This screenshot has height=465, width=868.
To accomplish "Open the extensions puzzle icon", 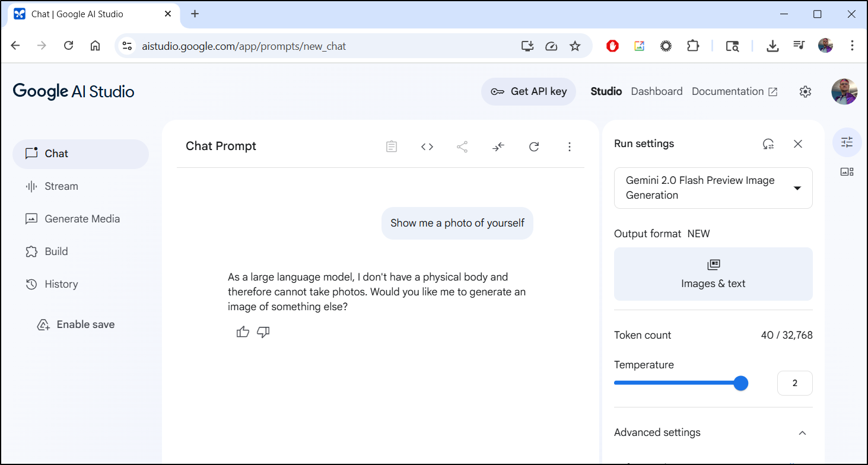I will coord(693,46).
